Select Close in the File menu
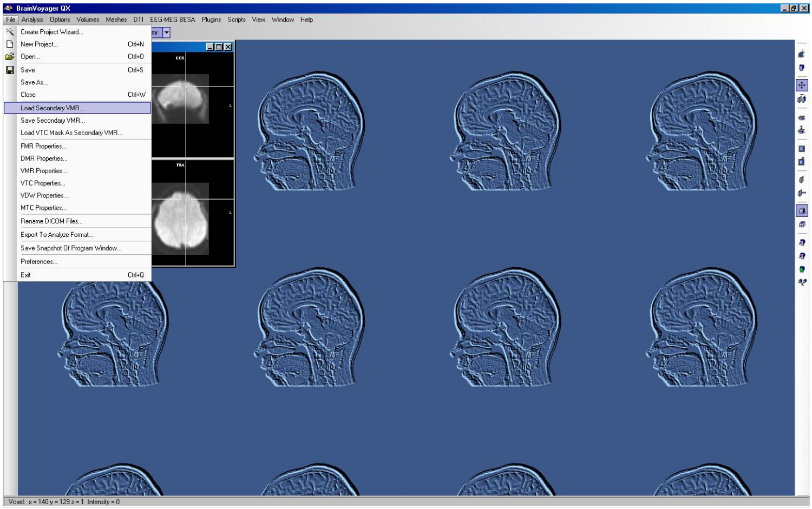The height and width of the screenshot is (509, 812). [77, 95]
